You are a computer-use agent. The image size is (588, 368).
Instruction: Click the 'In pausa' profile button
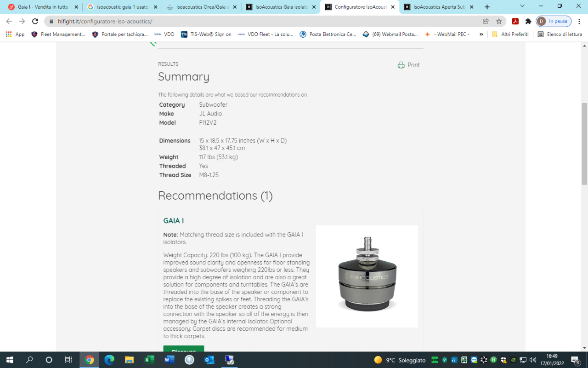tap(554, 21)
